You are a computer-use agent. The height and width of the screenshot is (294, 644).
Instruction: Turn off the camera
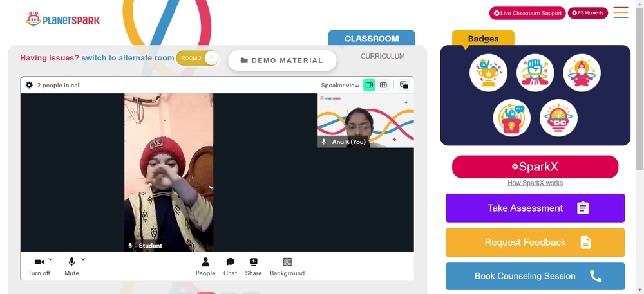click(x=39, y=266)
